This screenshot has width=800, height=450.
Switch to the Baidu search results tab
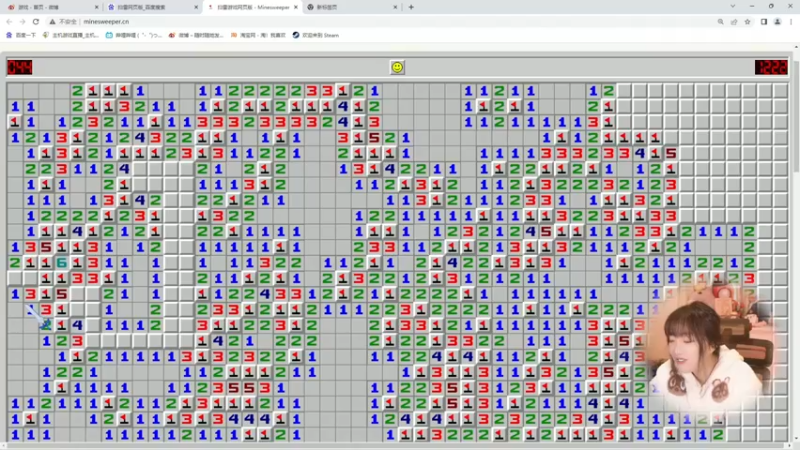coord(151,7)
